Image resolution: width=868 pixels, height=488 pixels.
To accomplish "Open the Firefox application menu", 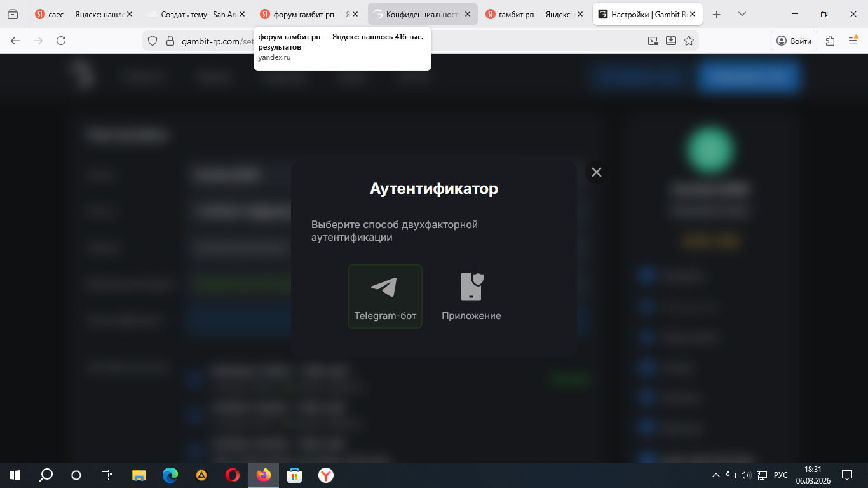I will click(853, 41).
